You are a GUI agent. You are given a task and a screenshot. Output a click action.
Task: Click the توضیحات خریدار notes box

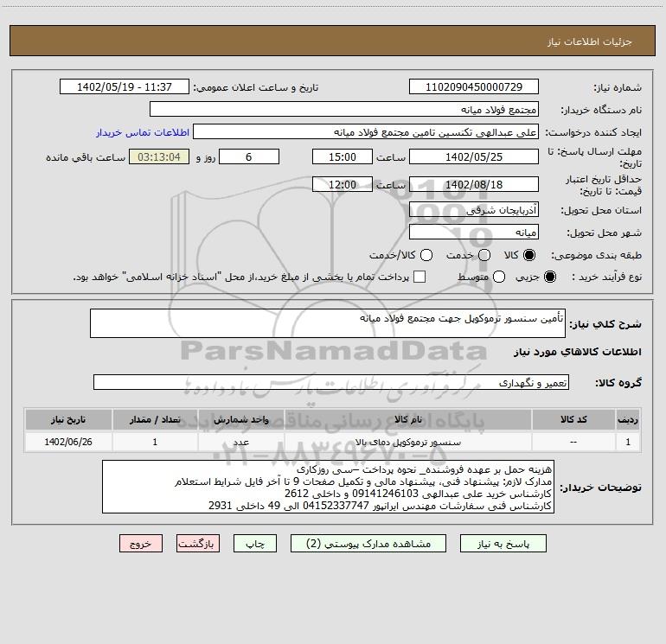click(328, 487)
